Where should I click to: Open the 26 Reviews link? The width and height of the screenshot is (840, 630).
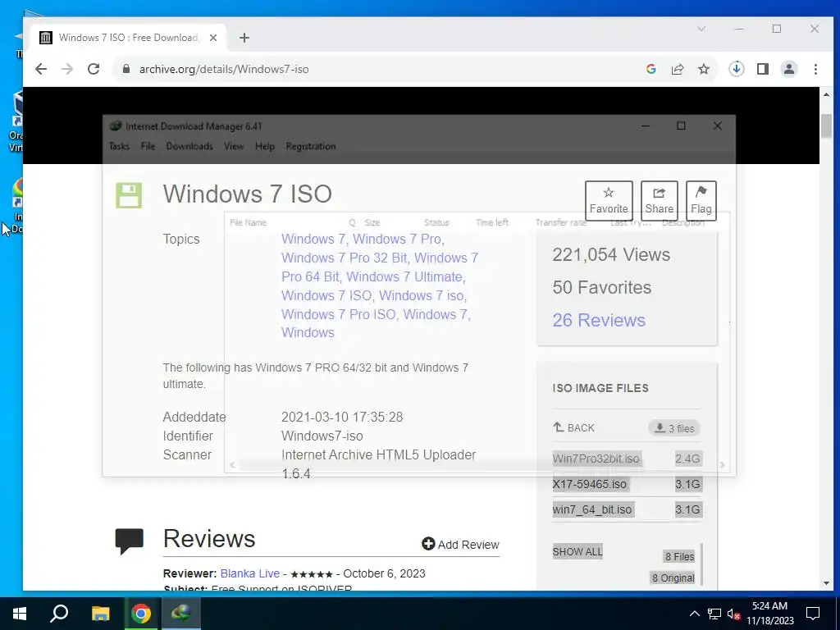point(599,321)
